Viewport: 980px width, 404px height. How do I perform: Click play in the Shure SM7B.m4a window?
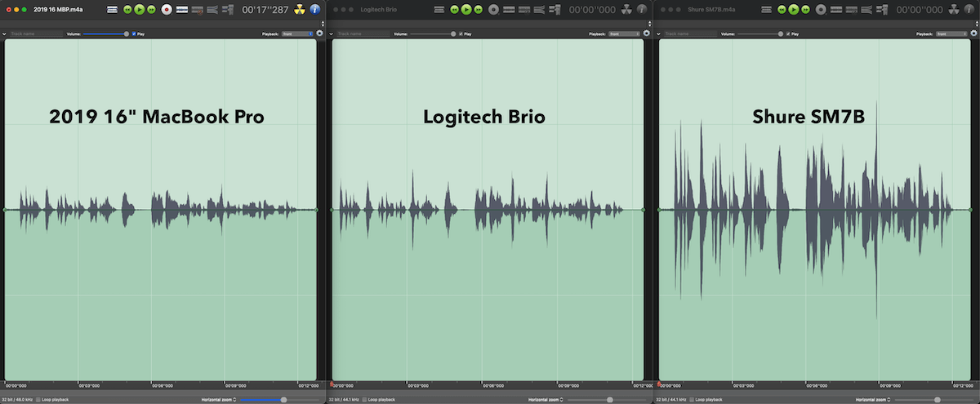[794, 10]
